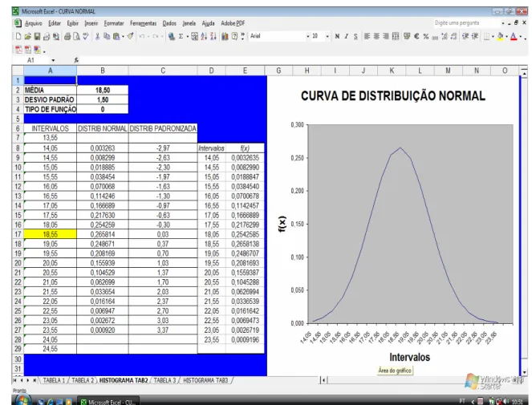The height and width of the screenshot is (405, 532).
Task: Open the Paste options dropdown arrow
Action: point(123,36)
